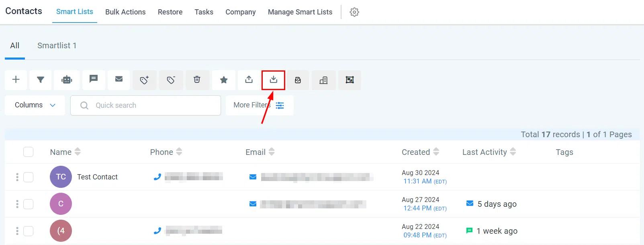Select the Smartlist 1 tab
Viewport: 644px width, 245px height.
pos(57,45)
